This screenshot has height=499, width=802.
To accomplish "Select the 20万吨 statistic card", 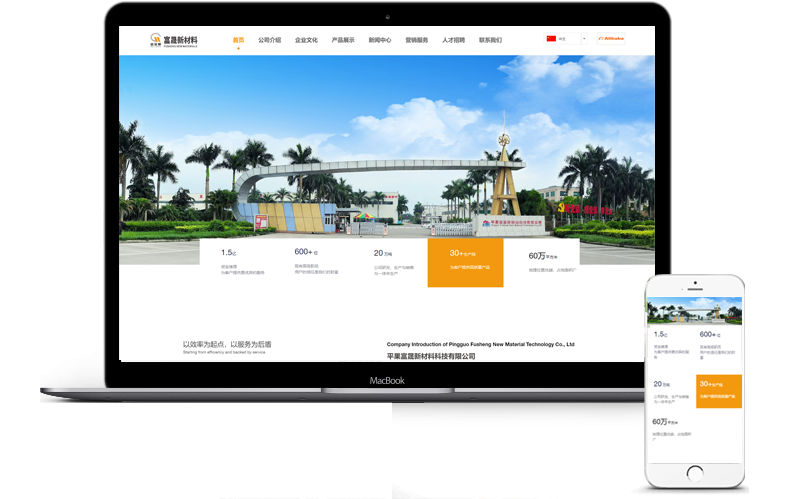I will pyautogui.click(x=393, y=262).
